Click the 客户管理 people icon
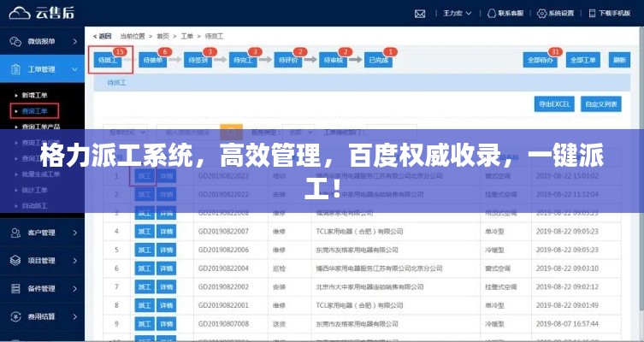The height and width of the screenshot is (342, 644). click(15, 233)
